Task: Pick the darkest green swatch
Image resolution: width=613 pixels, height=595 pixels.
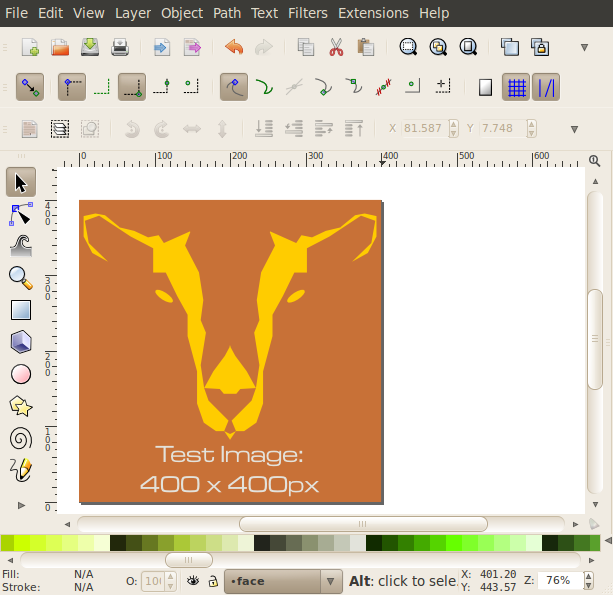Action: [x=374, y=543]
